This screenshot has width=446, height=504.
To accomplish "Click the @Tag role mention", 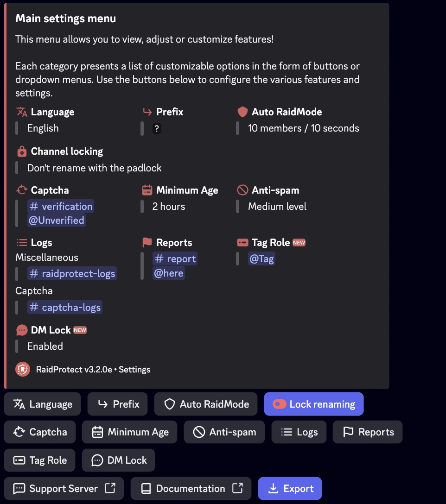I will click(x=261, y=258).
